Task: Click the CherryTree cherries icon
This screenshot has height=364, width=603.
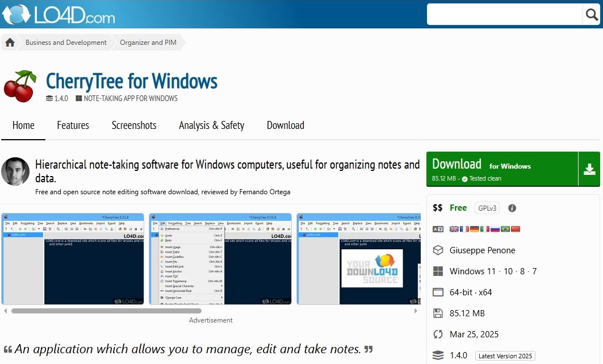Action: tap(20, 86)
